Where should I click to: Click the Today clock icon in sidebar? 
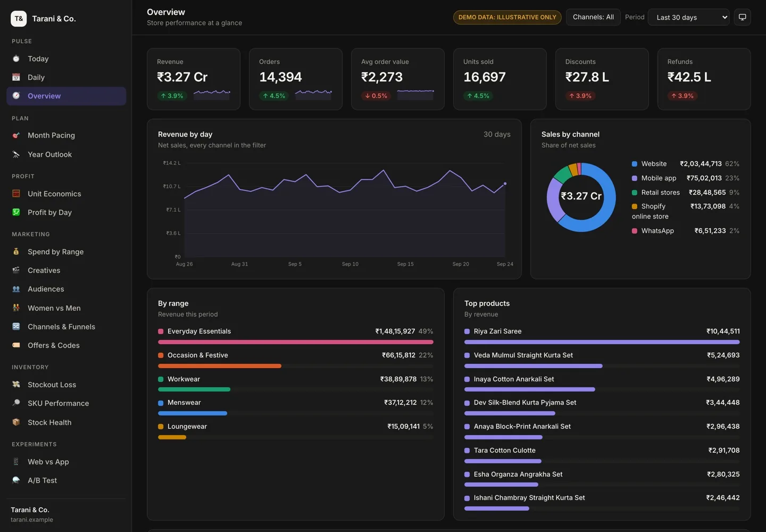click(x=16, y=59)
